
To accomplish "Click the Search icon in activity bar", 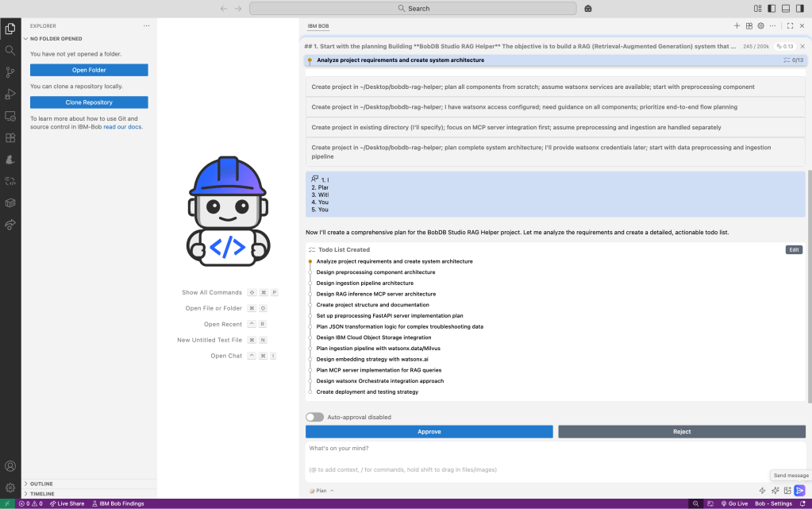I will 10,50.
